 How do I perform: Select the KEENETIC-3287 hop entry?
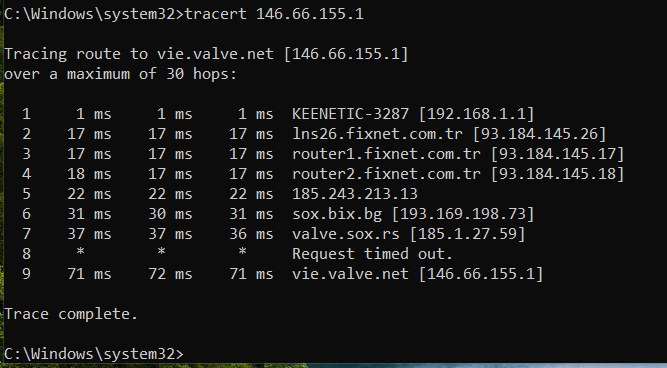point(350,114)
